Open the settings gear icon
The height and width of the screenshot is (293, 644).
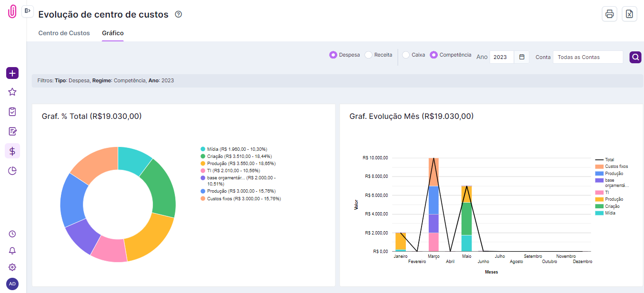coord(12,267)
